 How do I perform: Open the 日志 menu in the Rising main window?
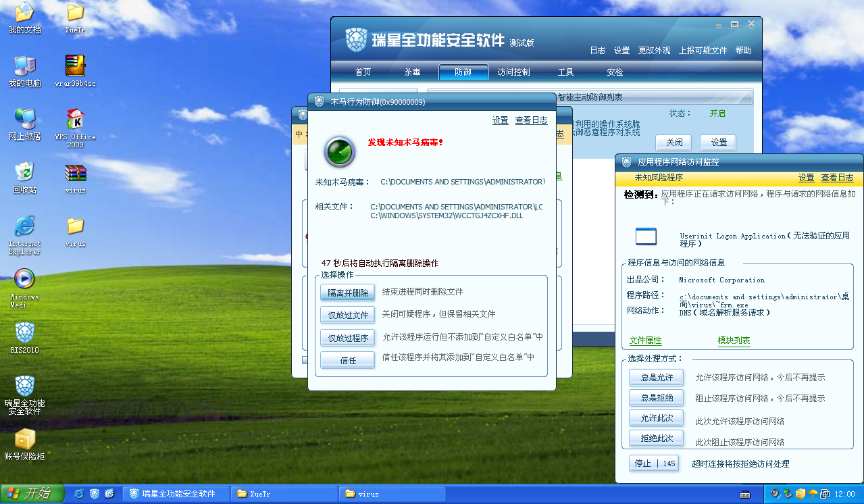(x=598, y=51)
